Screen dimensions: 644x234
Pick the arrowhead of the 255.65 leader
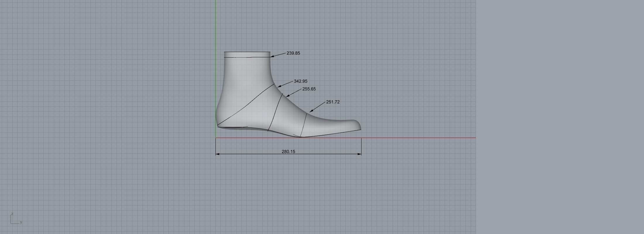click(x=287, y=95)
